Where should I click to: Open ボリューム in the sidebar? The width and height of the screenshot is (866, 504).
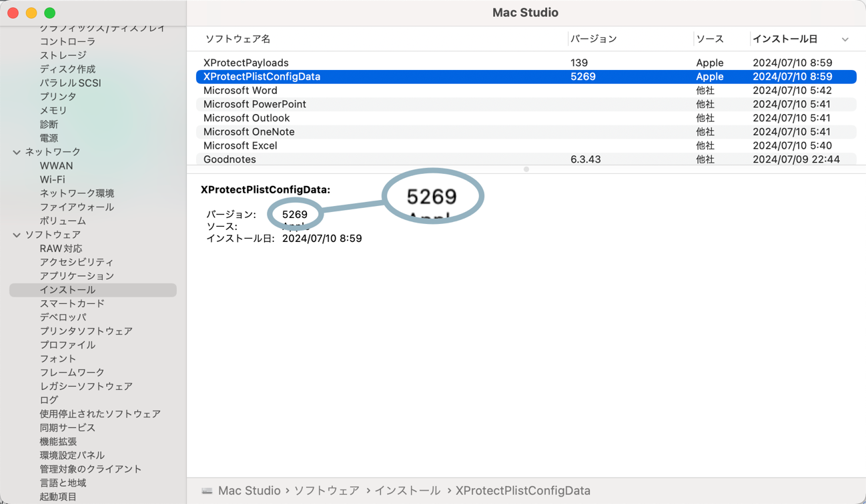[63, 221]
